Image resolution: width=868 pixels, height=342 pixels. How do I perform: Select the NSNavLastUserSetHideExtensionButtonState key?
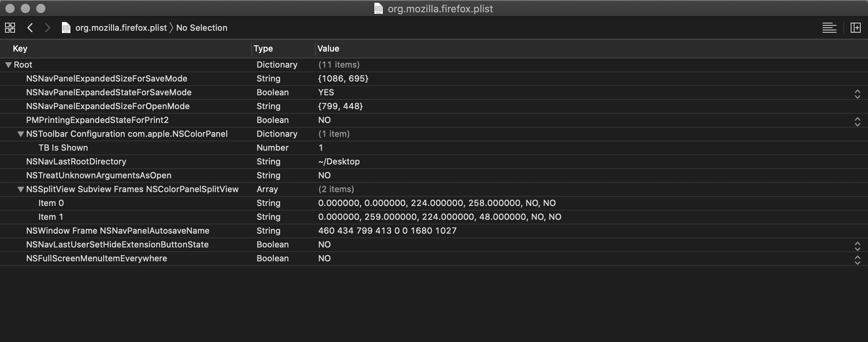(x=117, y=244)
